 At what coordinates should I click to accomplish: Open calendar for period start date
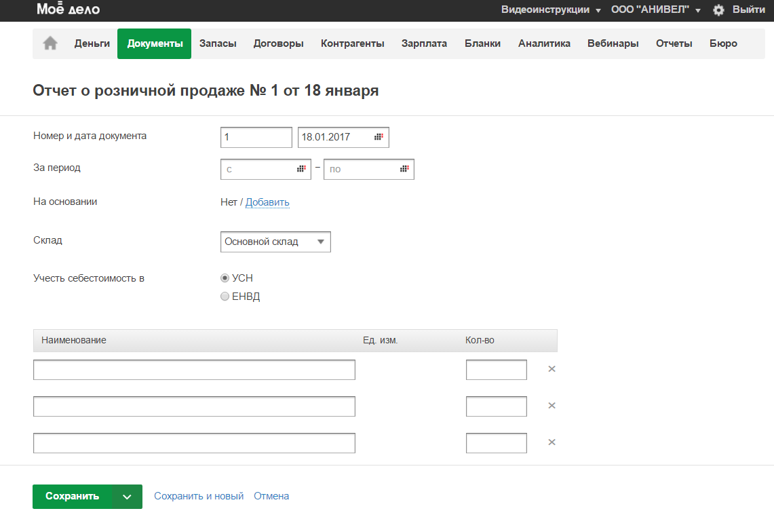tap(301, 169)
